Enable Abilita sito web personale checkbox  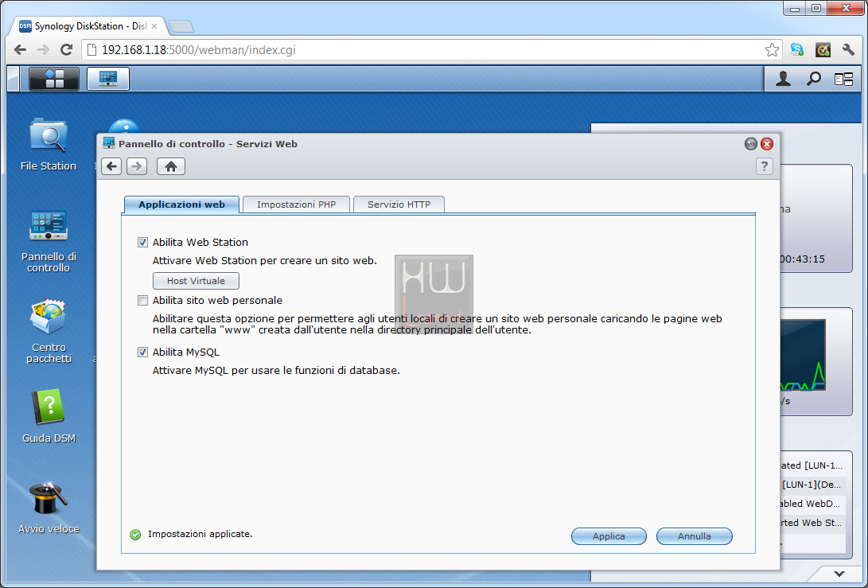143,300
